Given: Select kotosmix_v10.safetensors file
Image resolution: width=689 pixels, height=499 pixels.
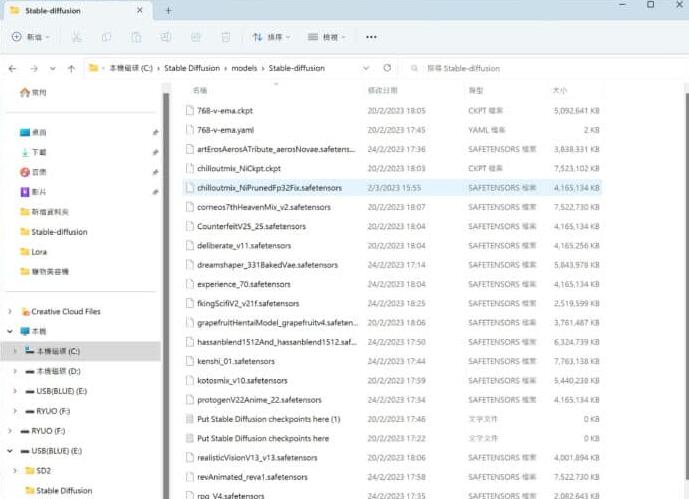Looking at the screenshot, I should pyautogui.click(x=392, y=381).
